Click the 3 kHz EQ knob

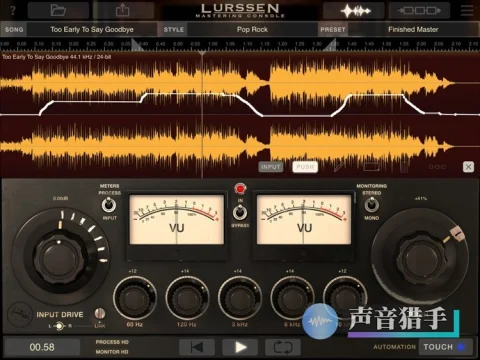pyautogui.click(x=240, y=297)
